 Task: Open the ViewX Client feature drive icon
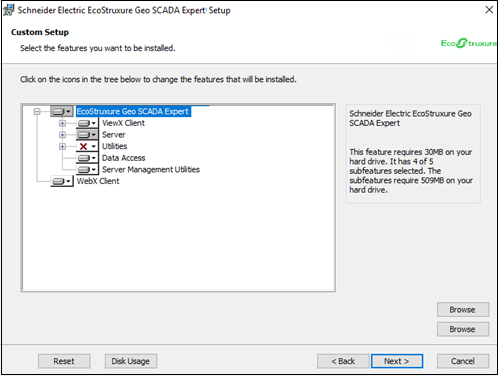coord(87,123)
